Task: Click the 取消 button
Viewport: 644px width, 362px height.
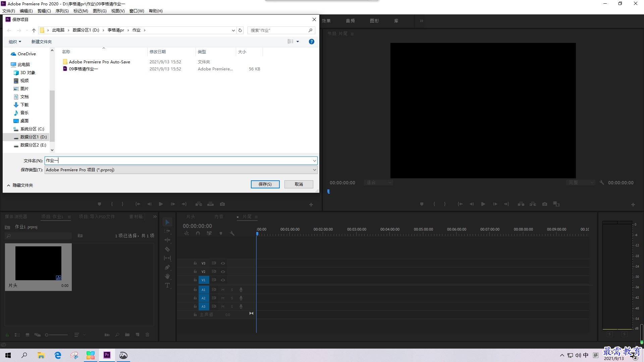Action: [x=299, y=184]
